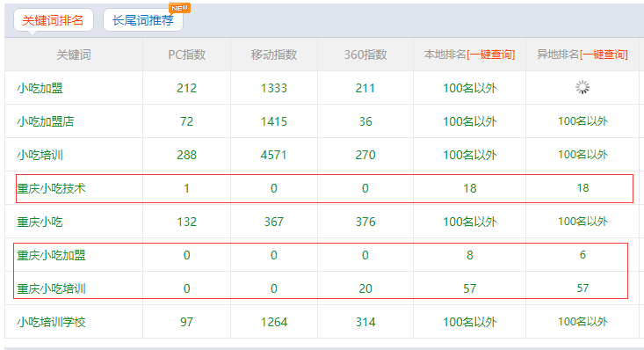The width and height of the screenshot is (644, 350).
Task: Click the 关键词 column header
Action: point(74,55)
